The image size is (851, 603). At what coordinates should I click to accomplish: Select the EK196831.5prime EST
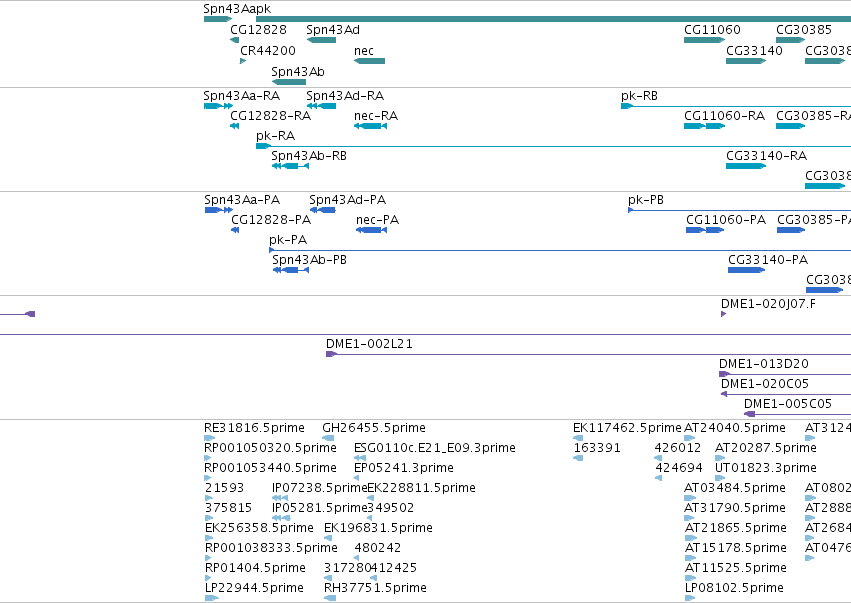pyautogui.click(x=328, y=538)
